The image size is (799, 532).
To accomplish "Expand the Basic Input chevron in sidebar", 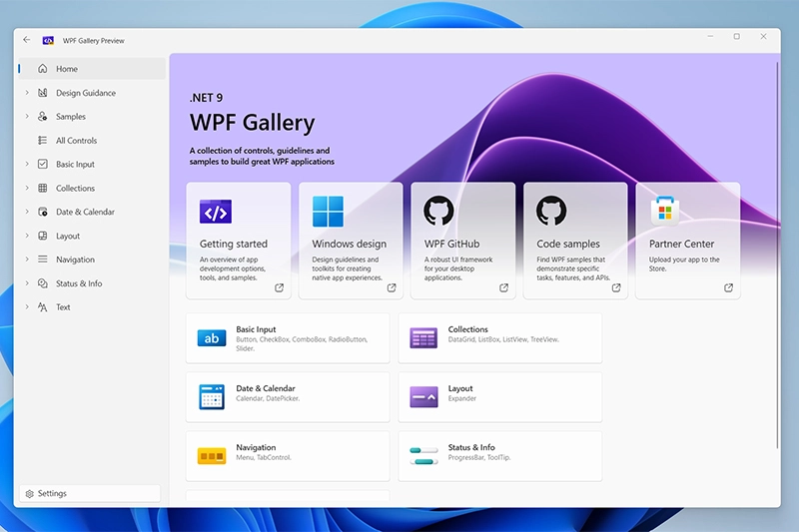I will coord(27,164).
